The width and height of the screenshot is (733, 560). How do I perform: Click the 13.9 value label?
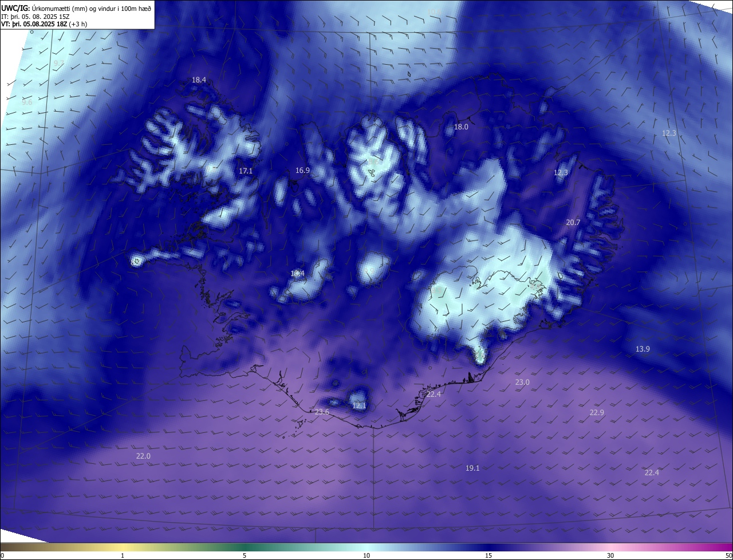coord(643,349)
